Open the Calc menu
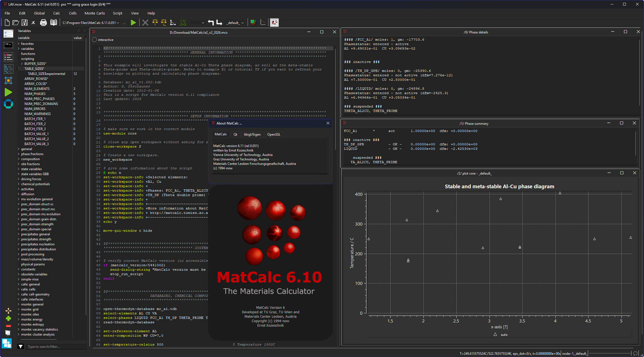644x357 pixels. 57,13
